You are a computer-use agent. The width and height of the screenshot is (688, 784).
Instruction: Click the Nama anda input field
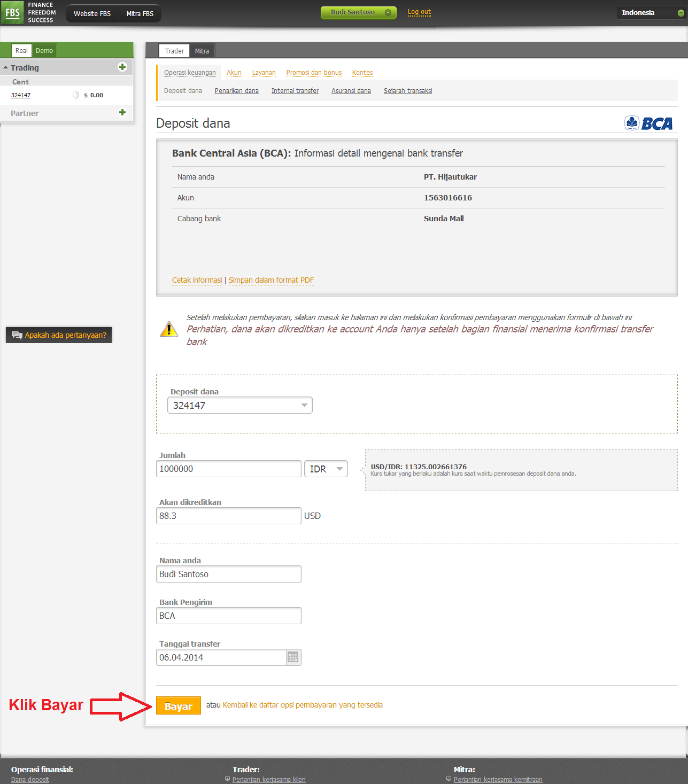click(229, 574)
